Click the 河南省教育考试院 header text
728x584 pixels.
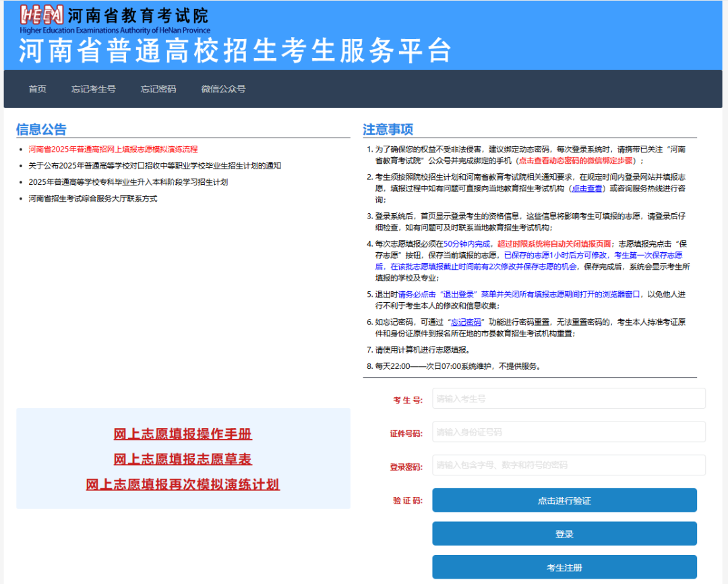(x=138, y=16)
